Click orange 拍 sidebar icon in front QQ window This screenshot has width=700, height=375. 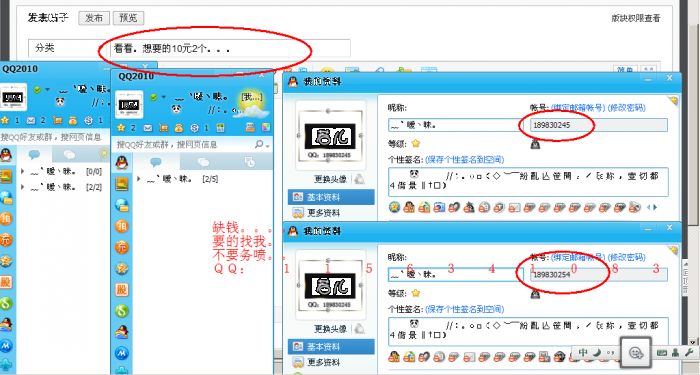[121, 226]
